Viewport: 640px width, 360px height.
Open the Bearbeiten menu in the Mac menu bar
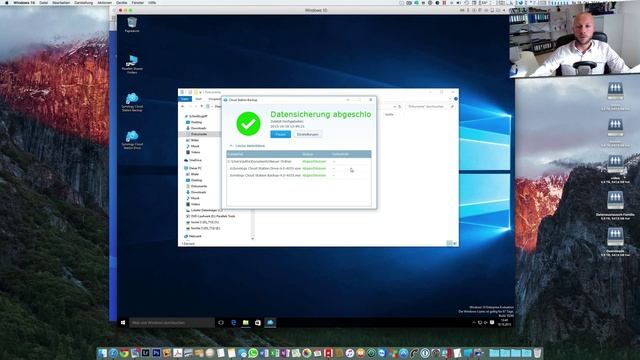click(61, 2)
